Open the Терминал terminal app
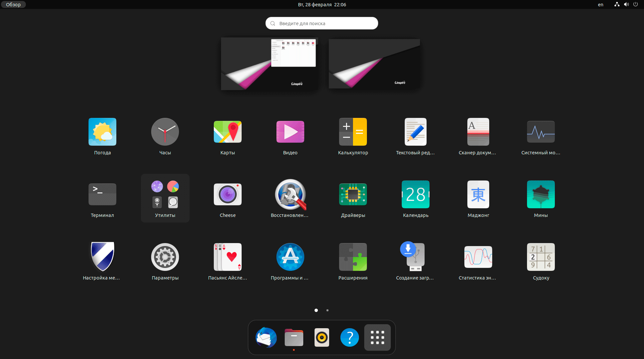This screenshot has width=644, height=359. click(102, 195)
